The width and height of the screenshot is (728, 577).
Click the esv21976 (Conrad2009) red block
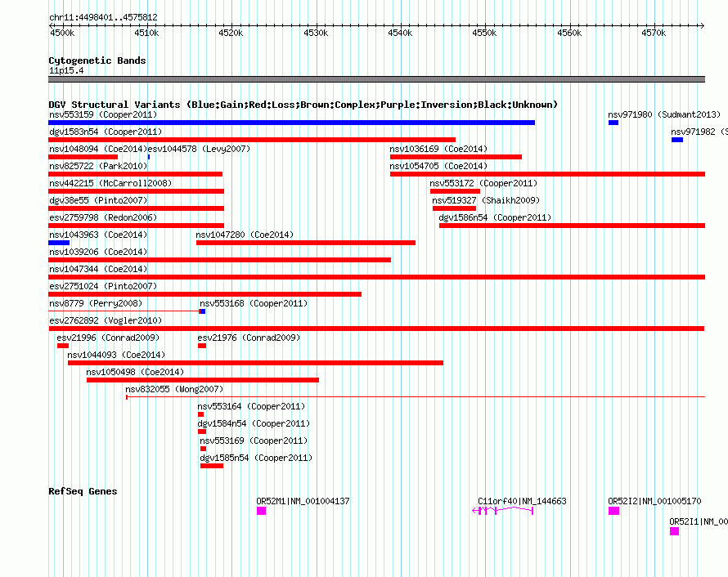click(x=202, y=346)
